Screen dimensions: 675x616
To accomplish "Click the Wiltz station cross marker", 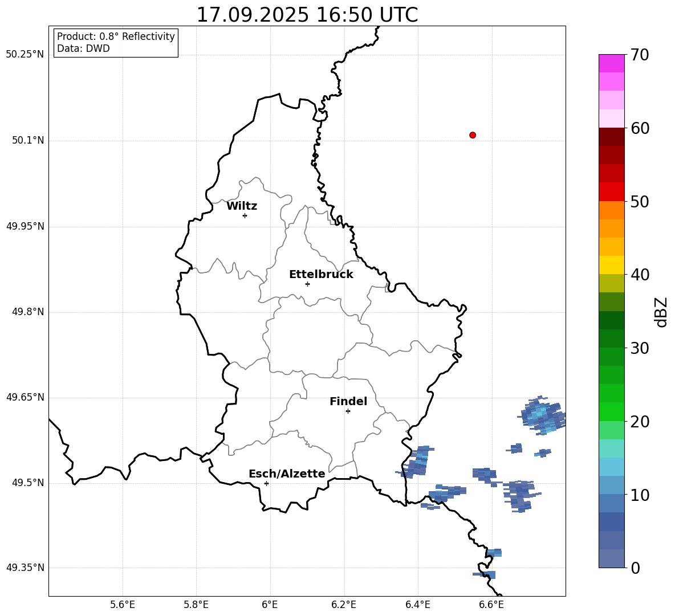I will click(x=245, y=215).
